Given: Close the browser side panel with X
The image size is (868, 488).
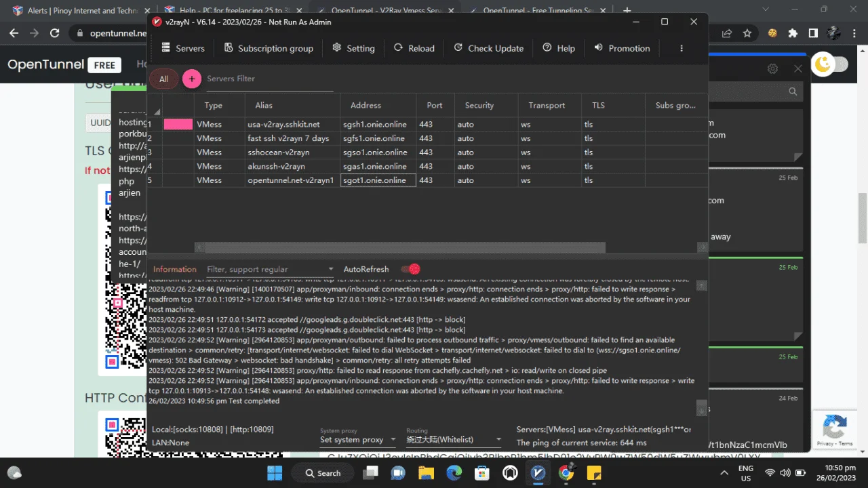Looking at the screenshot, I should [x=798, y=68].
